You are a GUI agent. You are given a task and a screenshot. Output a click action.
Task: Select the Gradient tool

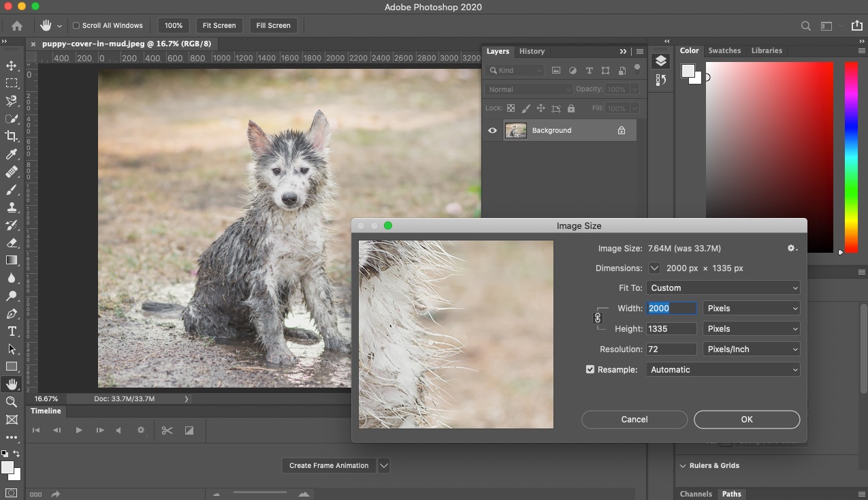pyautogui.click(x=11, y=260)
